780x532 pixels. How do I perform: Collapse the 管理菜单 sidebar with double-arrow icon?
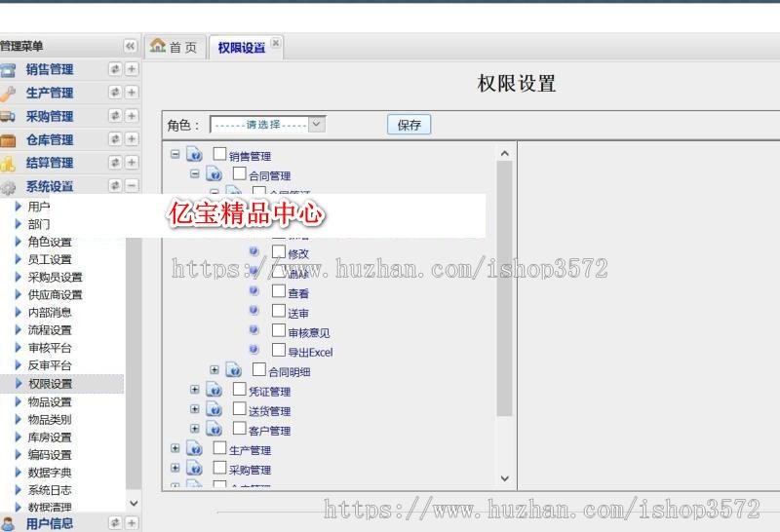pyautogui.click(x=130, y=46)
